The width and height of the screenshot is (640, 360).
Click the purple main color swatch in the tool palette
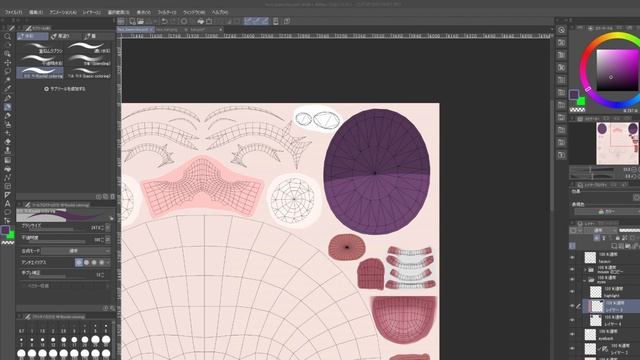pyautogui.click(x=5, y=230)
